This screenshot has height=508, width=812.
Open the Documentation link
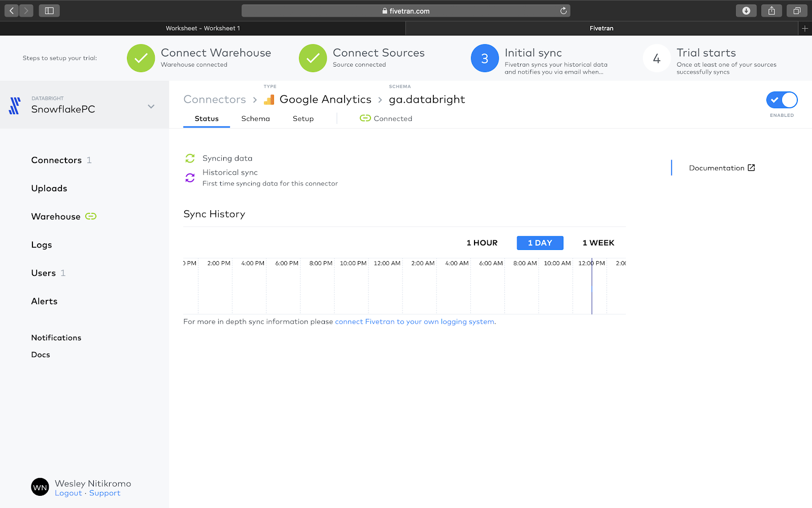click(x=717, y=168)
